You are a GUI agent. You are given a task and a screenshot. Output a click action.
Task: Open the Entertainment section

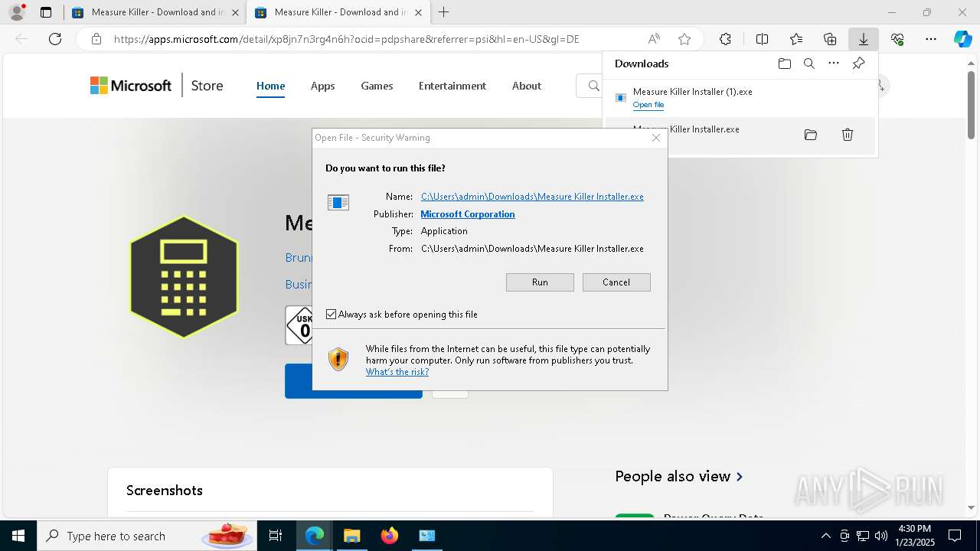452,86
